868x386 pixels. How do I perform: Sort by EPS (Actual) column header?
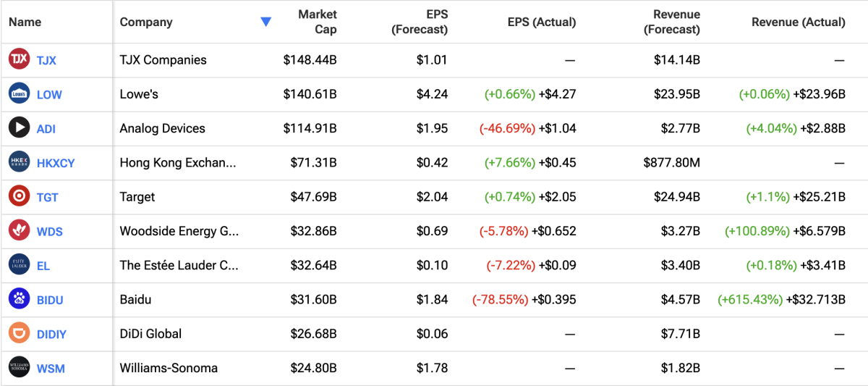[x=541, y=22]
